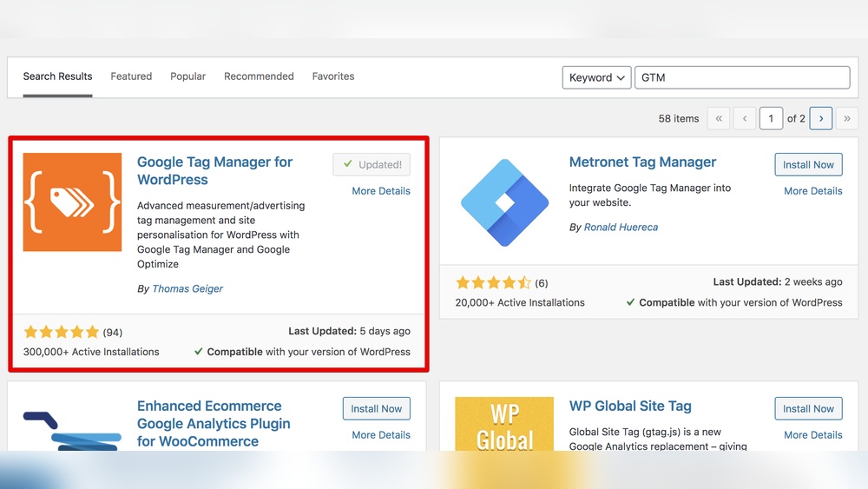Switch to the Search Results tab

pos(57,76)
